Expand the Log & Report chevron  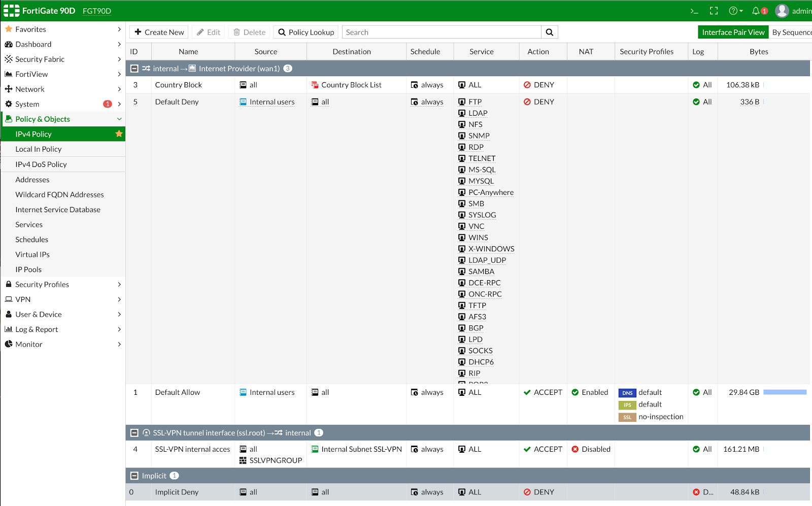point(119,329)
